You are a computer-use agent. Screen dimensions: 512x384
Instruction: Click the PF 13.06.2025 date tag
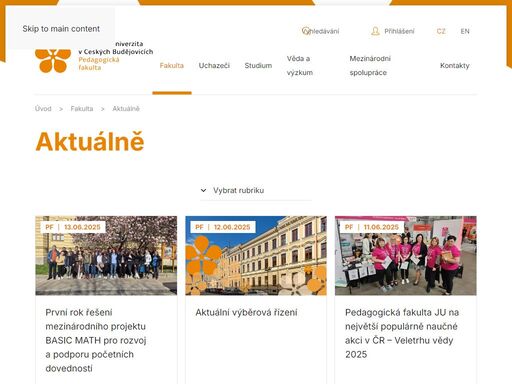point(73,227)
